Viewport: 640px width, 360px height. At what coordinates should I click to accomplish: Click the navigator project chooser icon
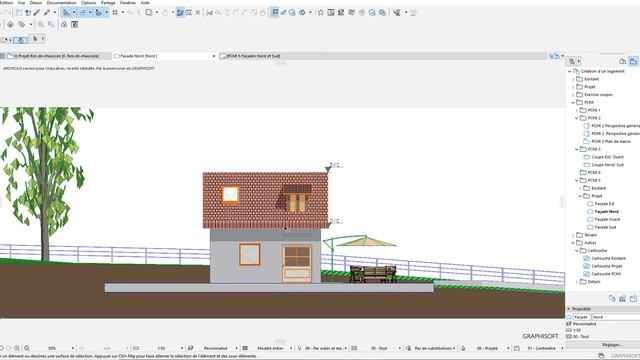coord(572,61)
